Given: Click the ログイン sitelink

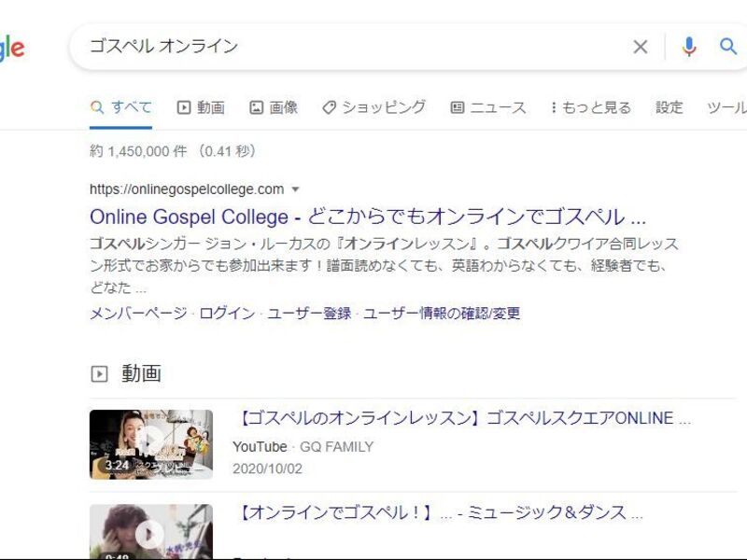Looking at the screenshot, I should point(227,314).
